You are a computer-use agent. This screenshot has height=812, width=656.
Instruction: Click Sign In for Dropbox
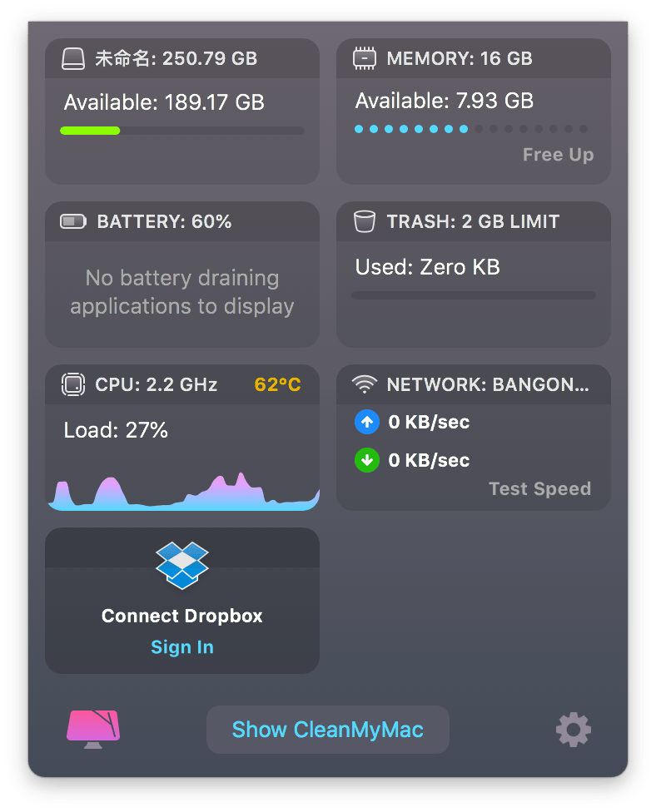pyautogui.click(x=182, y=647)
